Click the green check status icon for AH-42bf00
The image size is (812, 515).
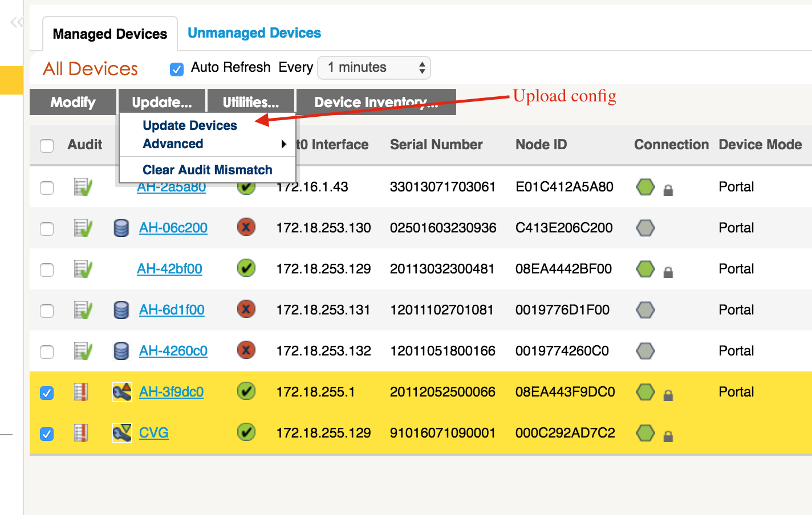pos(246,268)
